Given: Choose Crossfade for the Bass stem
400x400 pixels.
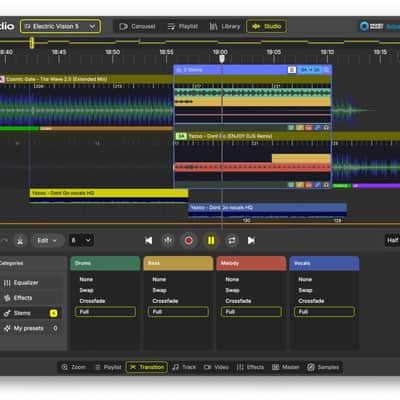Looking at the screenshot, I should click(x=165, y=301).
